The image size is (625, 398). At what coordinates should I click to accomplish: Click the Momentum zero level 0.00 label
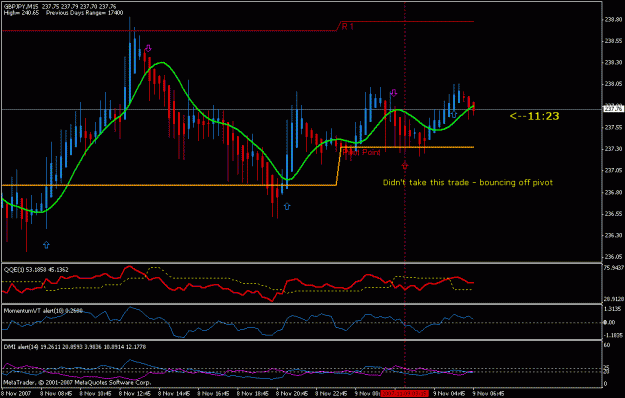click(x=609, y=322)
